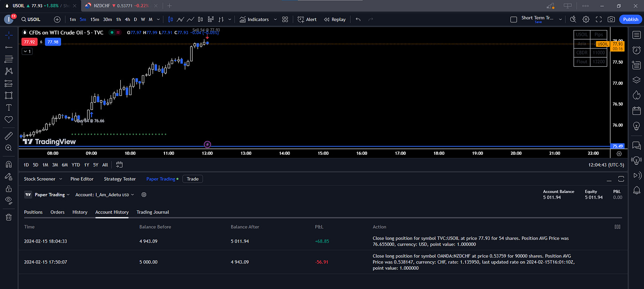Click the Alert button
This screenshot has height=289, width=644.
coord(307,19)
